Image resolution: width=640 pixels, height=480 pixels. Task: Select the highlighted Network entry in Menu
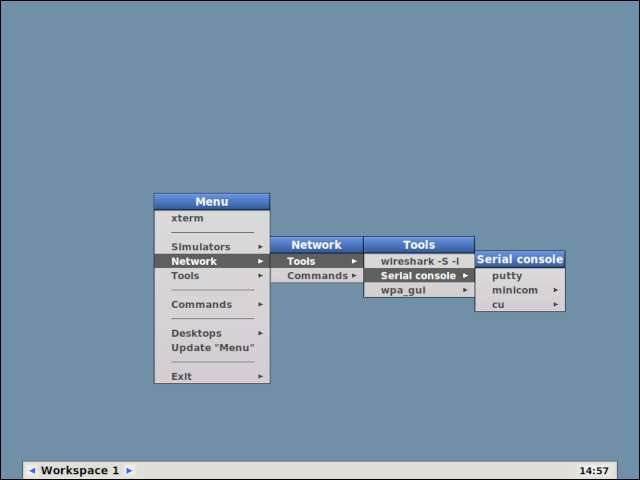pos(212,261)
